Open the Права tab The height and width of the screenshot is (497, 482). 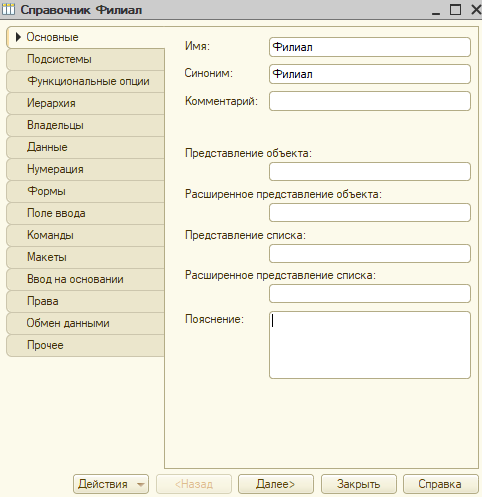(x=85, y=301)
